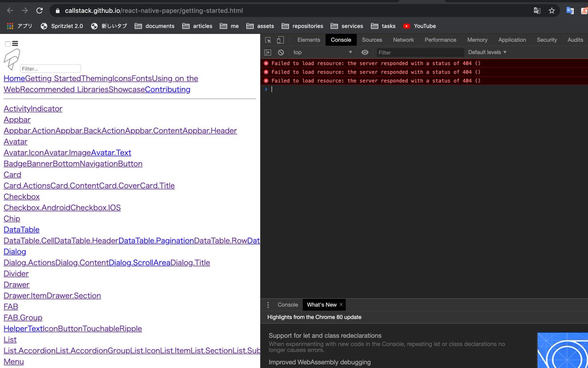Open the tasks bookmark folder
This screenshot has height=368, width=588.
pyautogui.click(x=383, y=26)
